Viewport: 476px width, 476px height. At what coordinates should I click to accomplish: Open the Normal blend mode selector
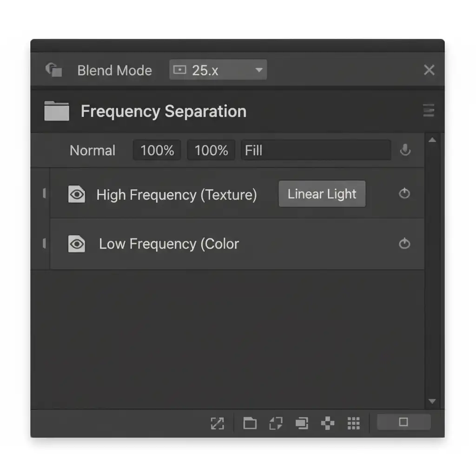pos(93,151)
